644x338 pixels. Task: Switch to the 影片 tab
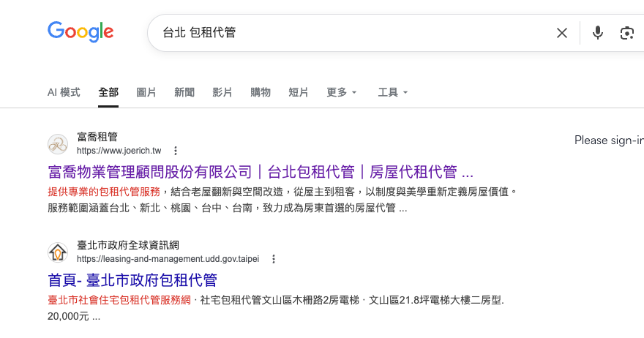tap(222, 92)
